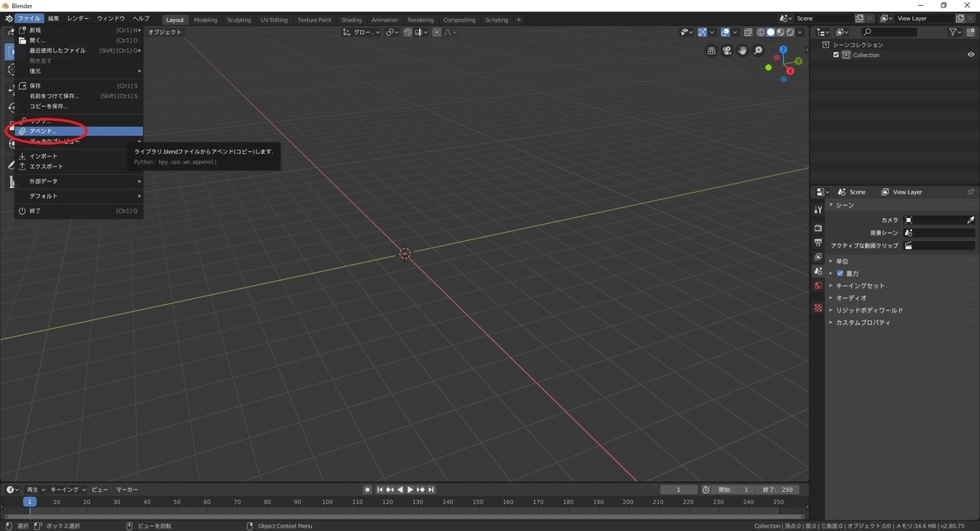The width and height of the screenshot is (980, 531).
Task: Click Z axis on navigation gizmo
Action: pyautogui.click(x=783, y=49)
